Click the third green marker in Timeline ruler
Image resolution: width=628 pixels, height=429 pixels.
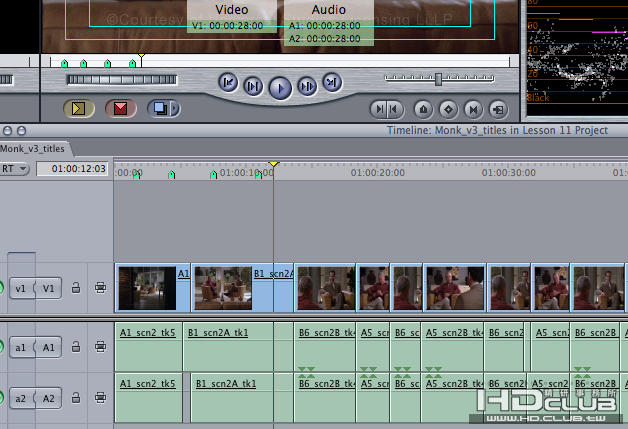coord(213,175)
